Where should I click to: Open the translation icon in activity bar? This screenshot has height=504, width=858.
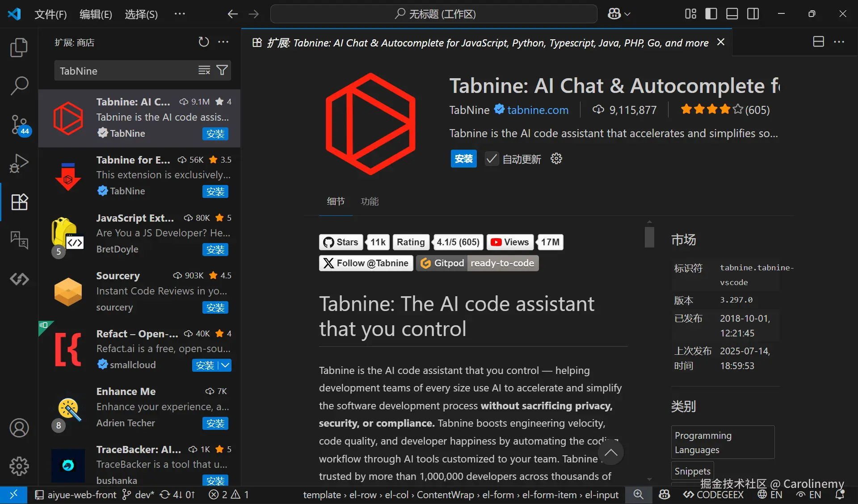click(x=19, y=240)
